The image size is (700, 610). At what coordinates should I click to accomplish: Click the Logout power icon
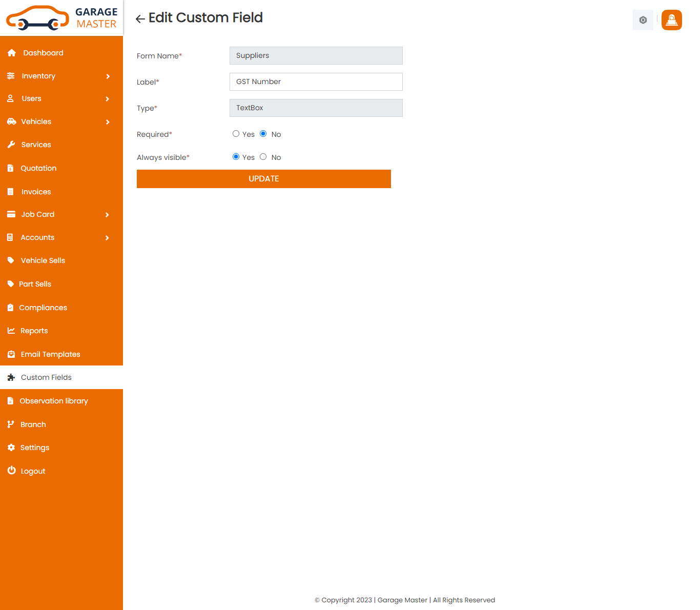click(x=11, y=471)
